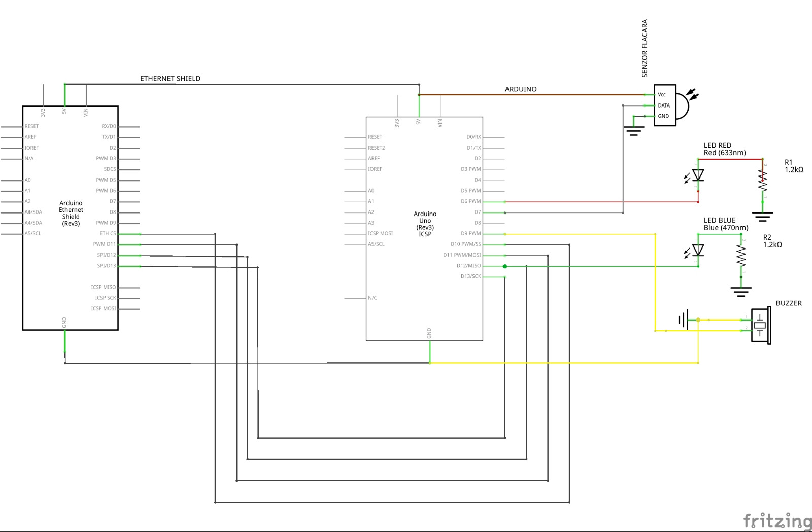Click the D3 PWM pin on Arduino Uno

[470, 169]
